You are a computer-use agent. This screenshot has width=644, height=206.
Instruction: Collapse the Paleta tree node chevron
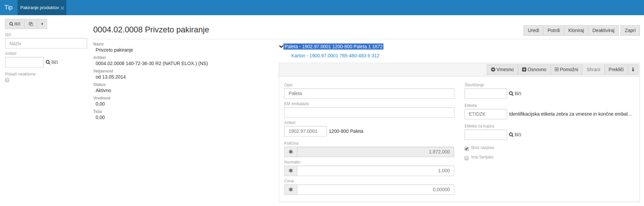point(281,46)
